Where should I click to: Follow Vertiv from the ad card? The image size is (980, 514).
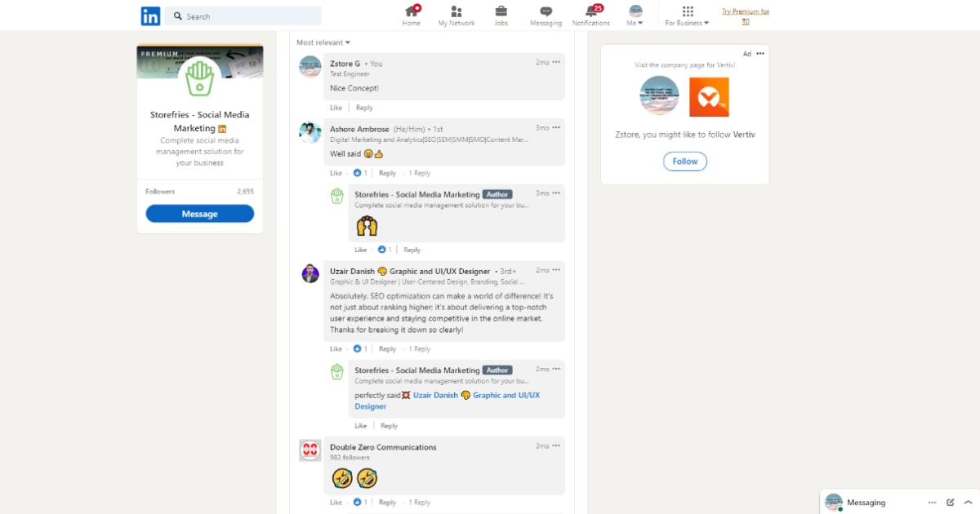coord(684,162)
